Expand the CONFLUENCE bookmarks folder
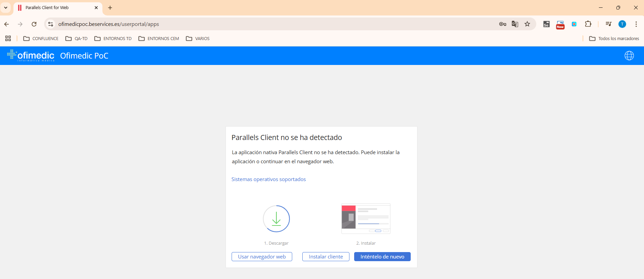Viewport: 644px width, 279px height. (x=41, y=38)
